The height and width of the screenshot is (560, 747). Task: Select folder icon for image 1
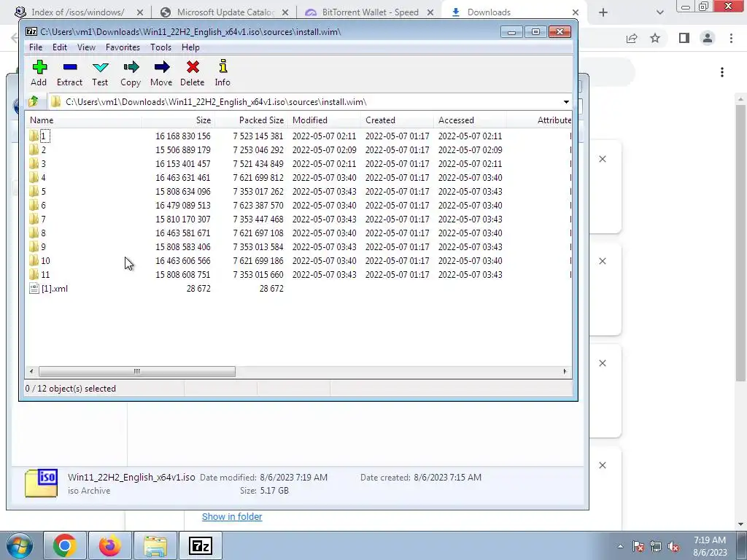coord(34,136)
